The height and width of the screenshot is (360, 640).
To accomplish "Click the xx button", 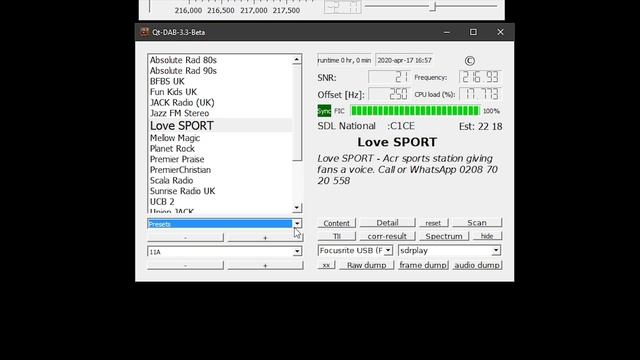I will tap(326, 265).
